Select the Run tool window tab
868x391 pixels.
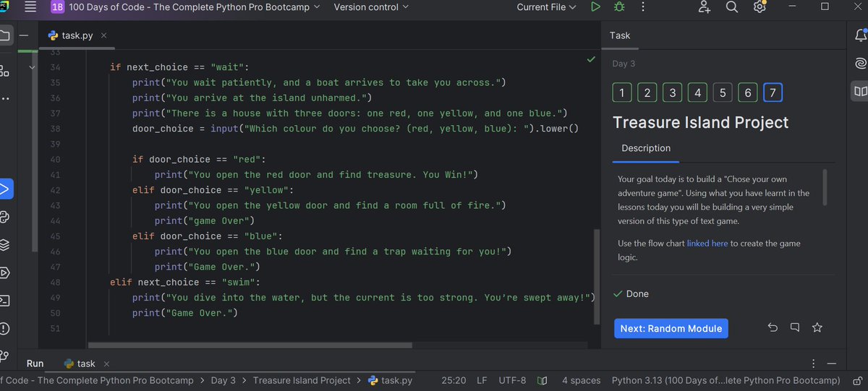35,364
